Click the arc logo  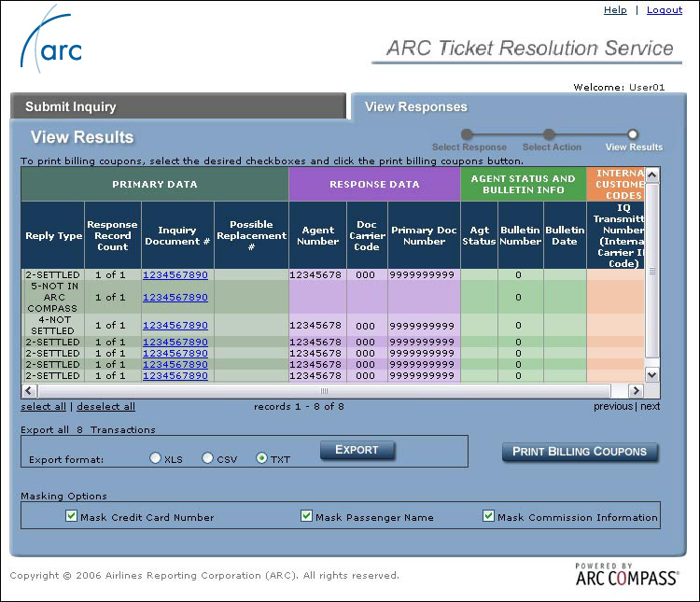pyautogui.click(x=51, y=39)
